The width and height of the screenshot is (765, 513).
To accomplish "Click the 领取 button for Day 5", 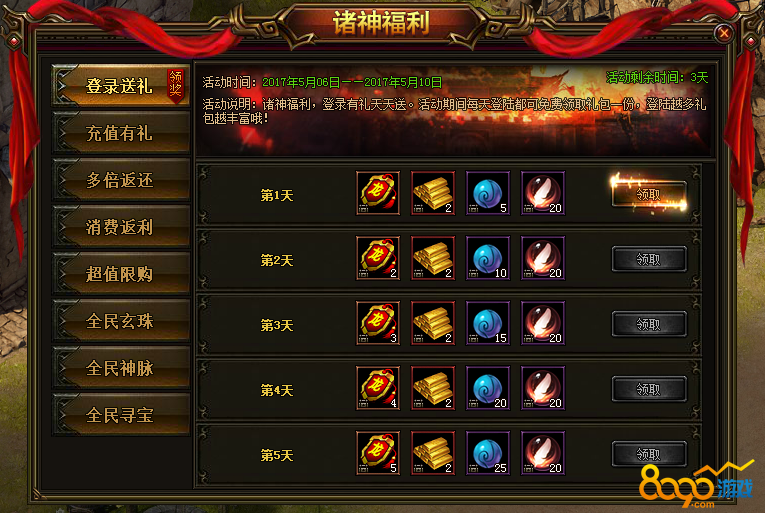I will (x=649, y=454).
